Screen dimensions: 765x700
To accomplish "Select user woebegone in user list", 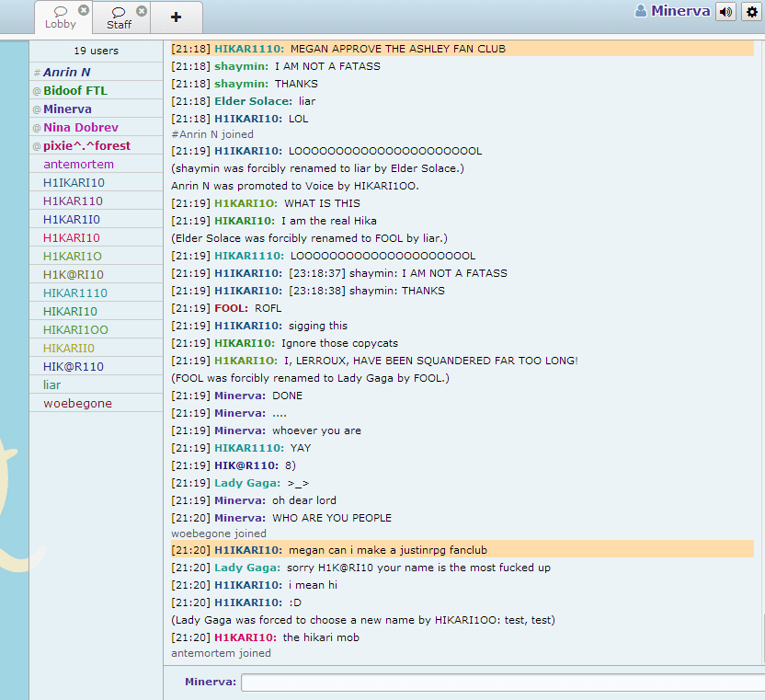I will coord(97,403).
